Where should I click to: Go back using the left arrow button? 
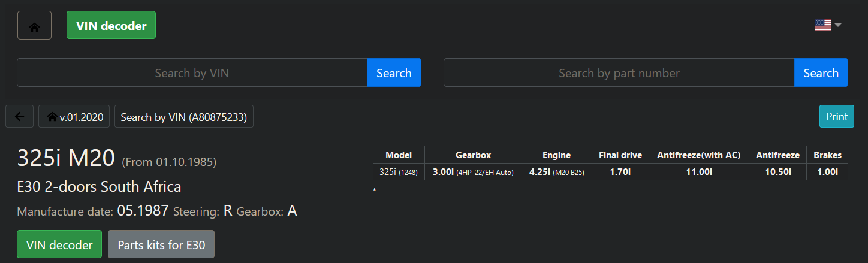(x=20, y=117)
